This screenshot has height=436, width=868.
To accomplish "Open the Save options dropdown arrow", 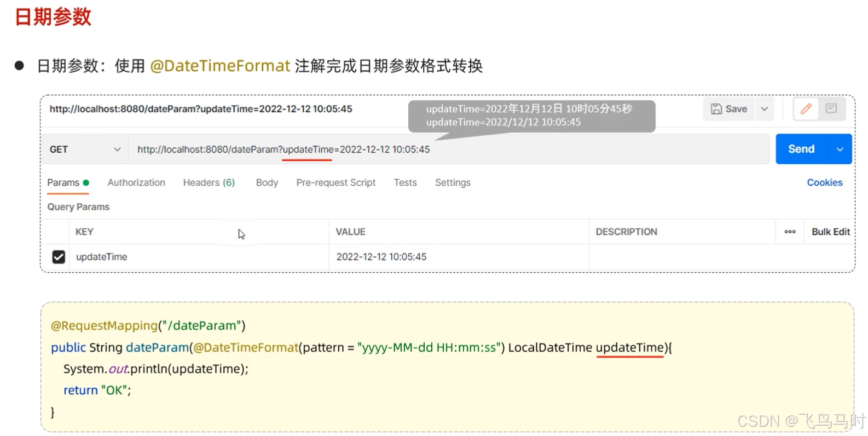I will coord(765,109).
